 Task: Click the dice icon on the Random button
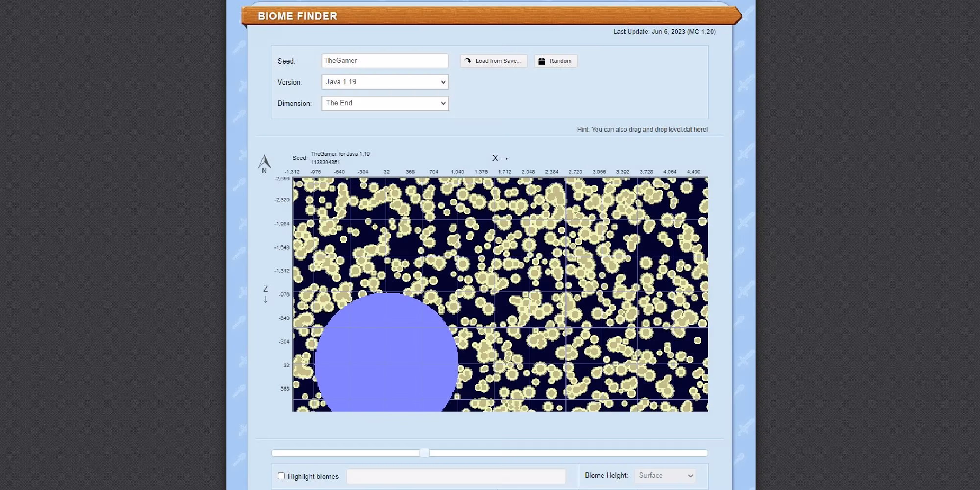[541, 61]
